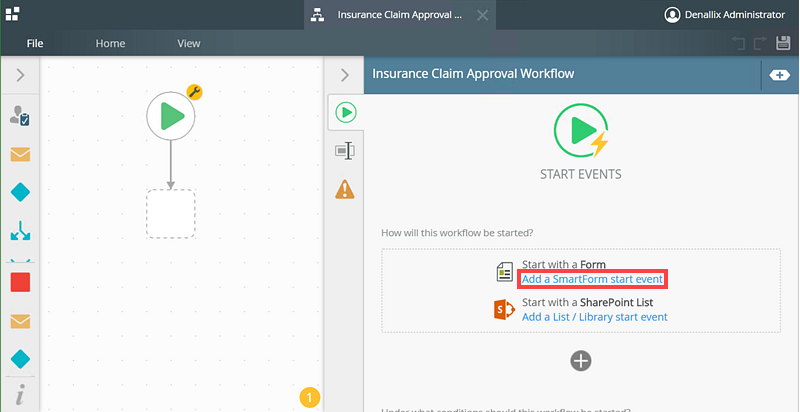Save the workflow with the disk icon

point(783,43)
